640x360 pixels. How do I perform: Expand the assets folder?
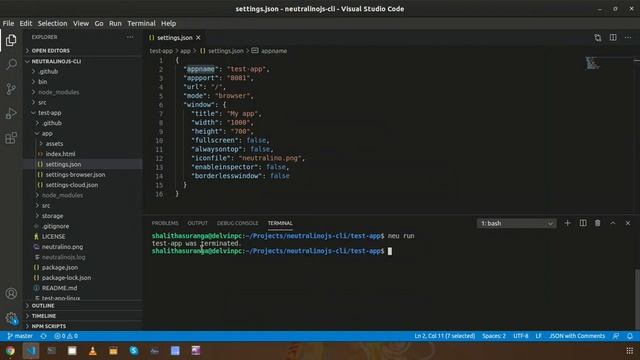point(83,144)
